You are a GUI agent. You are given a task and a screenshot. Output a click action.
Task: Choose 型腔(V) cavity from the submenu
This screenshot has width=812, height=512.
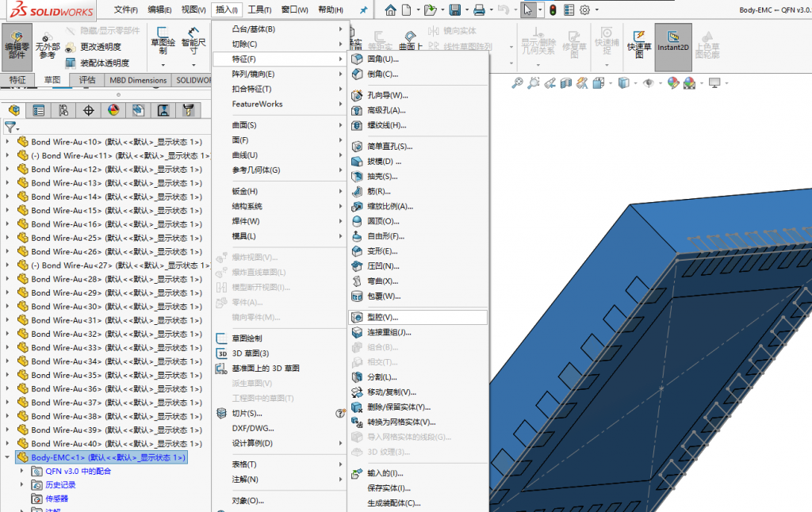(419, 317)
